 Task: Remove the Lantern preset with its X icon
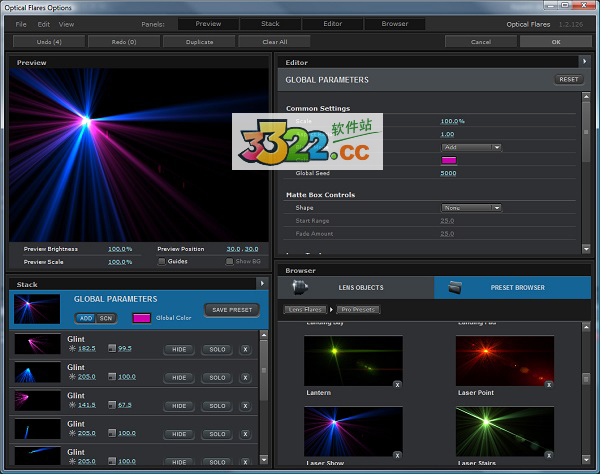pos(397,384)
